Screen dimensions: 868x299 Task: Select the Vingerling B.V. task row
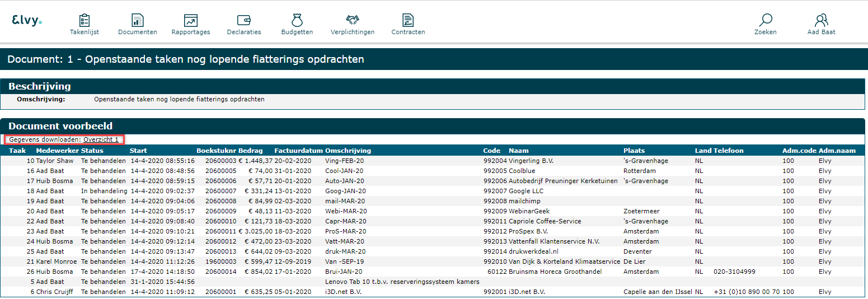(532, 161)
